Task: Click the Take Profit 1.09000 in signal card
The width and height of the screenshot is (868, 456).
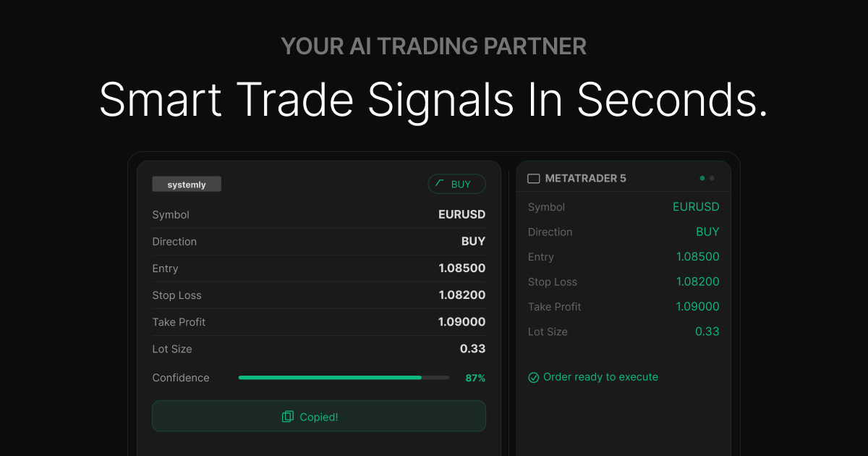Action: pos(461,321)
